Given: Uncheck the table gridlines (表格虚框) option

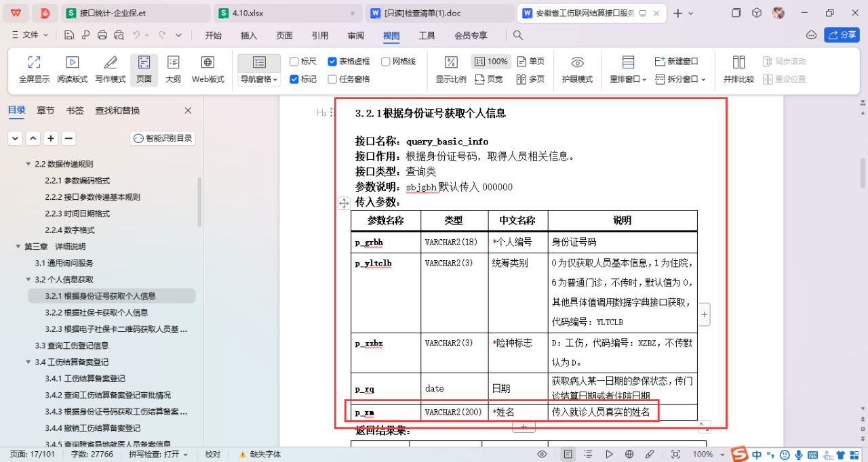Looking at the screenshot, I should tap(332, 62).
